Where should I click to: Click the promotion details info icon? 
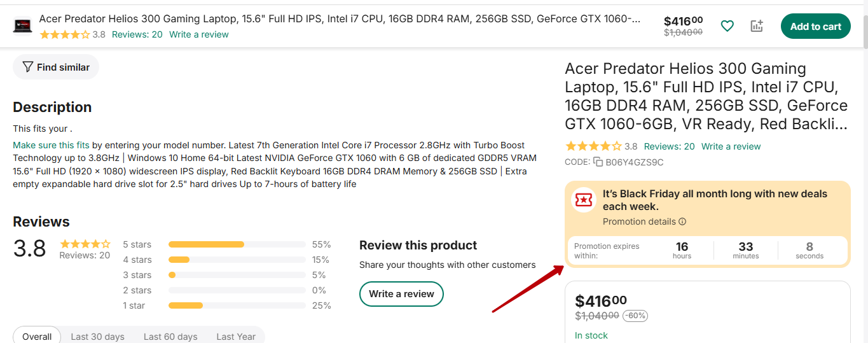(682, 222)
